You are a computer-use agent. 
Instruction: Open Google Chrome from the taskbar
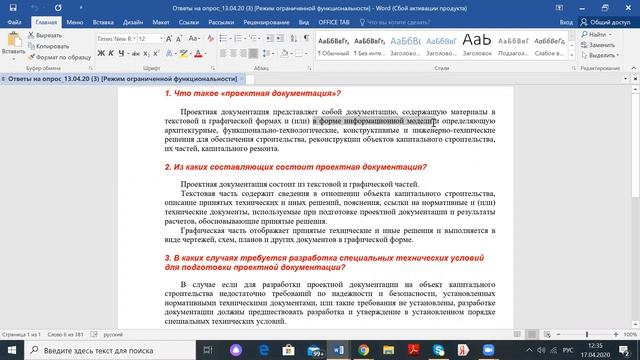[363, 350]
